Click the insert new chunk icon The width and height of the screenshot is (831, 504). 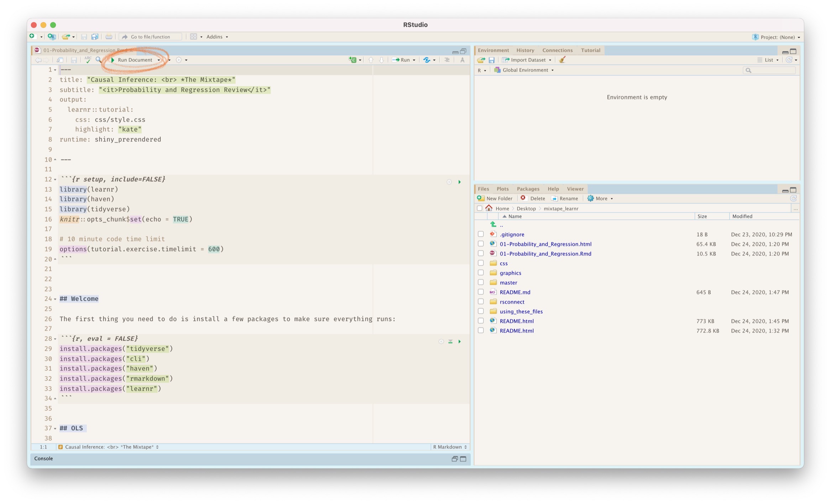pyautogui.click(x=352, y=60)
